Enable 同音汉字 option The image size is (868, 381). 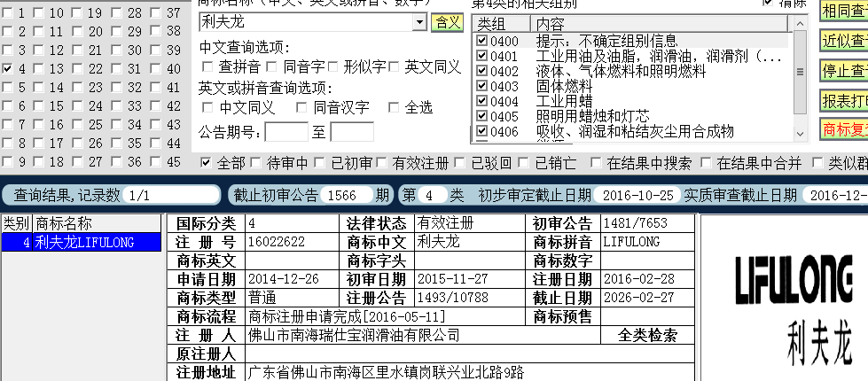(301, 107)
